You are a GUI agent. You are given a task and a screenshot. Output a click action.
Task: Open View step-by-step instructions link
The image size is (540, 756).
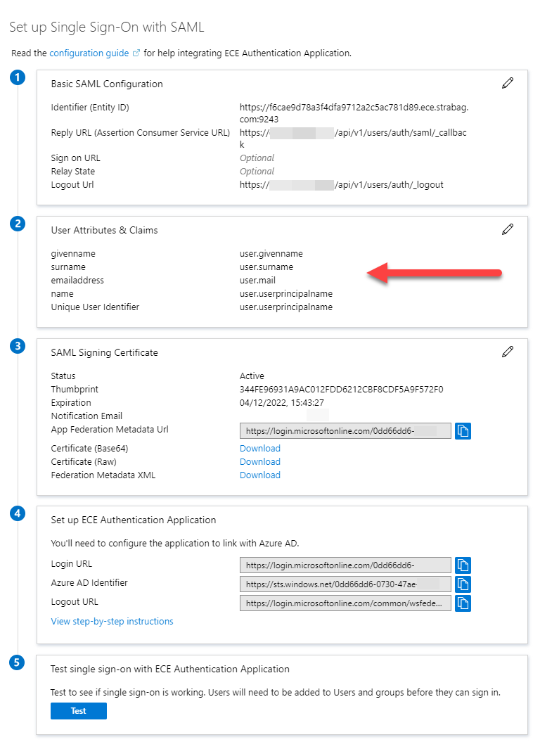pos(112,622)
